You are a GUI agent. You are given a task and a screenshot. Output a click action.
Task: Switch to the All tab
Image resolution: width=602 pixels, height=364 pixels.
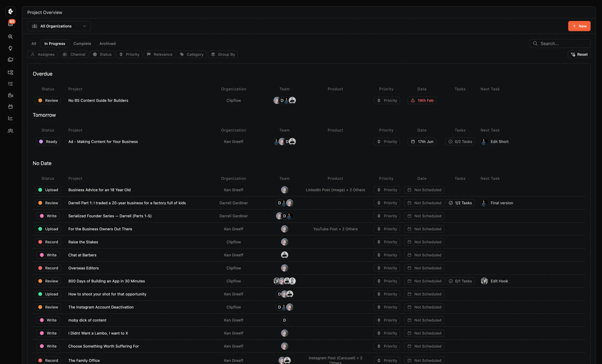coord(34,44)
